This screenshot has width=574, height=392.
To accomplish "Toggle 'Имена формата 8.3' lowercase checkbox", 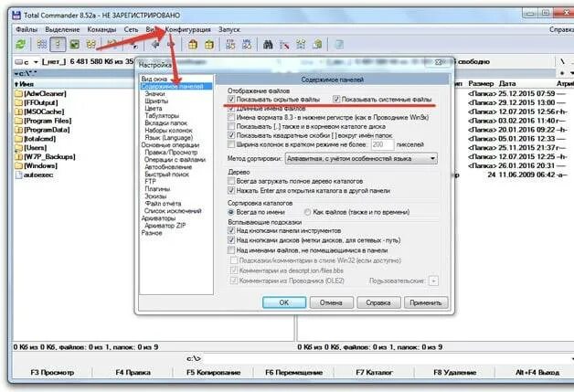I will pyautogui.click(x=231, y=118).
